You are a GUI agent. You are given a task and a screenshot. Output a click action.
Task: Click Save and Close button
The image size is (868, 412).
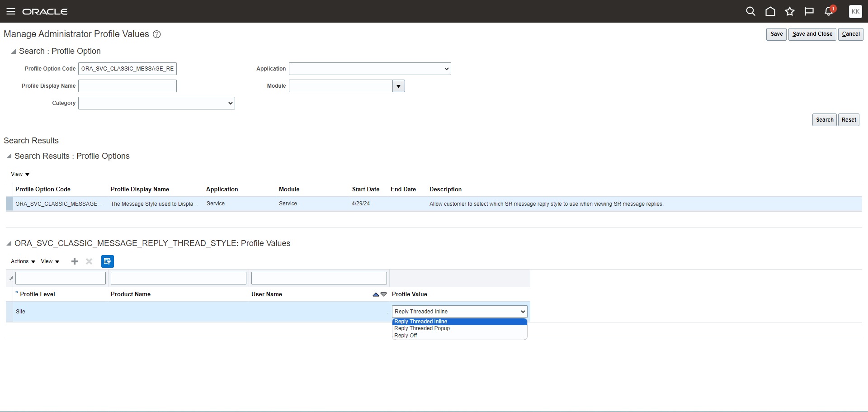coord(812,34)
